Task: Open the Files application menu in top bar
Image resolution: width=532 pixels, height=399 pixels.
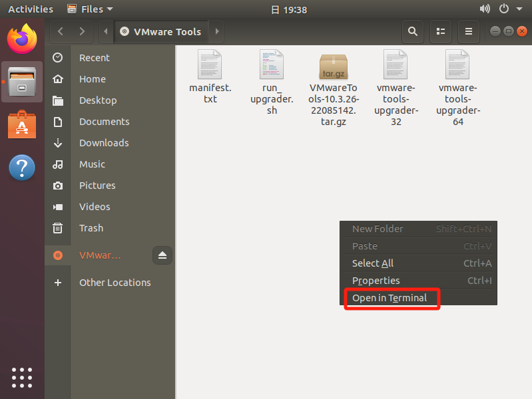Action: pos(90,9)
